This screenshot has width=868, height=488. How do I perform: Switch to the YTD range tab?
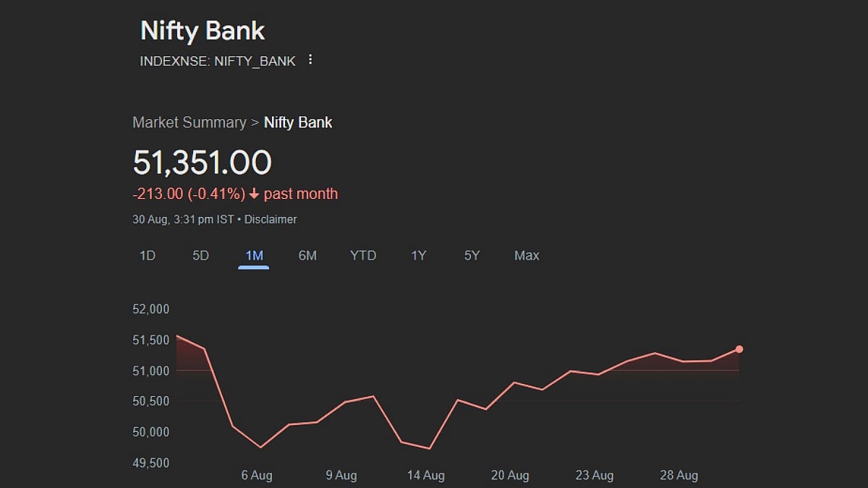coord(363,255)
